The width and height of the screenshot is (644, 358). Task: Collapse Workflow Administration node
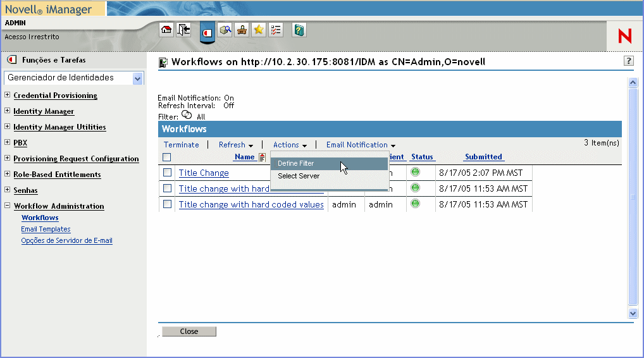8,206
